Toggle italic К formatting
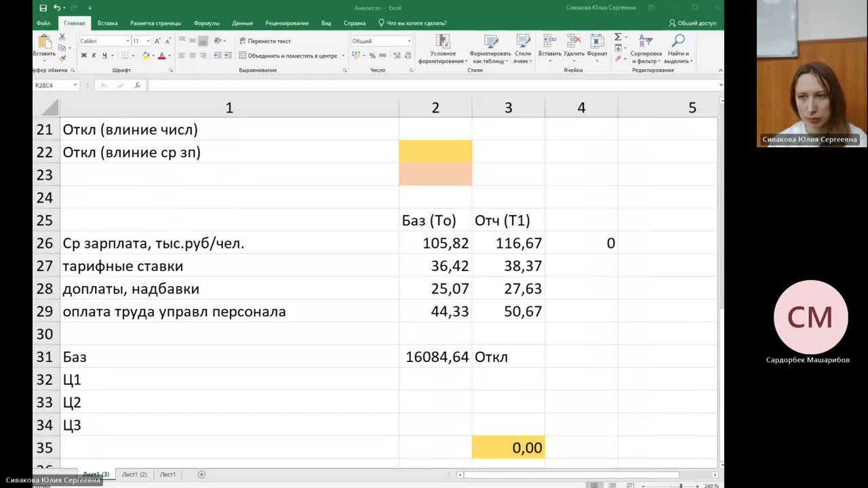The height and width of the screenshot is (488, 868). (94, 56)
